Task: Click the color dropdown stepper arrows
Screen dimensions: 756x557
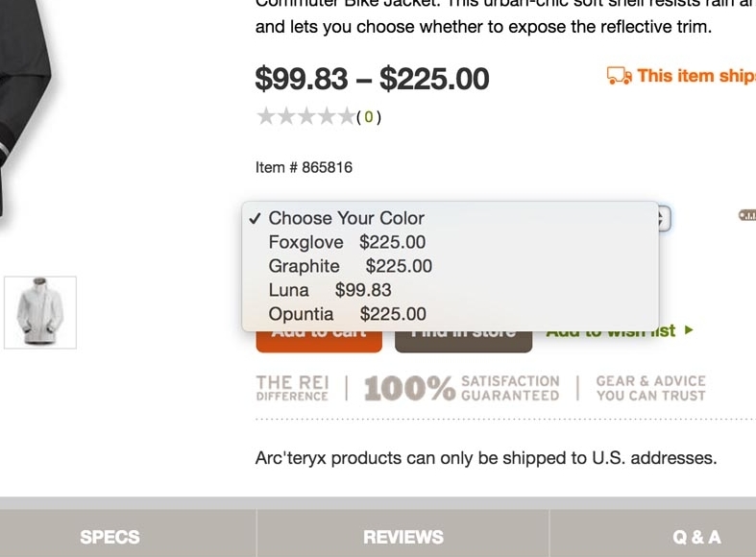Action: click(x=663, y=219)
